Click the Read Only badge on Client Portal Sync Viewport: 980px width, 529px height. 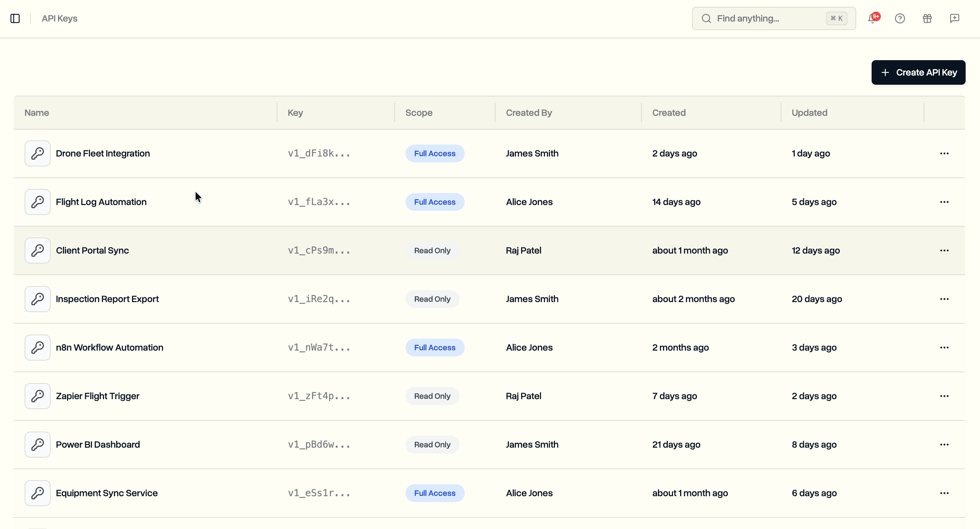coord(432,250)
